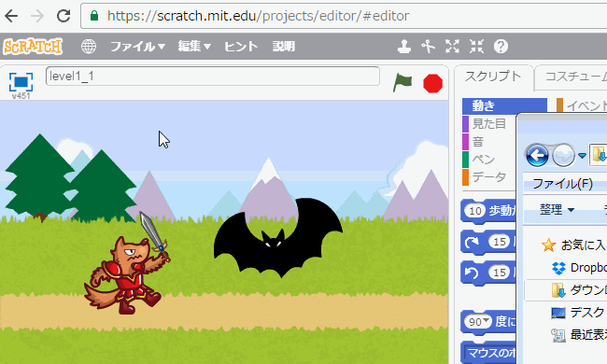Choose the Shrink sprite tool
Screen dimensions: 607x364
click(x=476, y=47)
